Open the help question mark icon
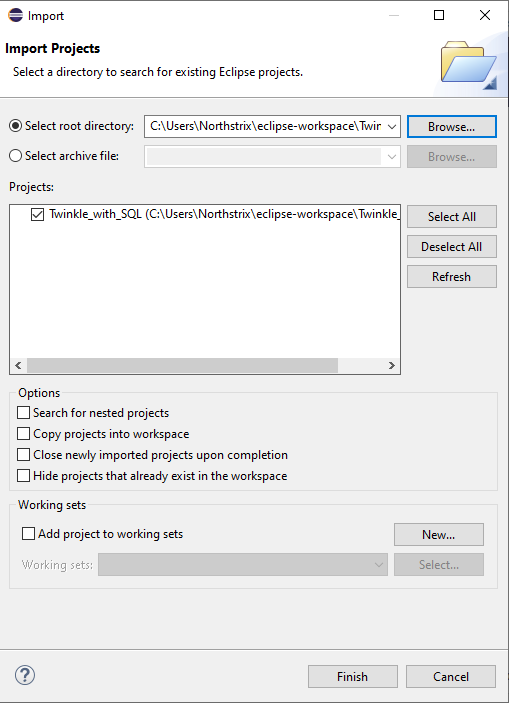This screenshot has width=509, height=703. [x=25, y=675]
